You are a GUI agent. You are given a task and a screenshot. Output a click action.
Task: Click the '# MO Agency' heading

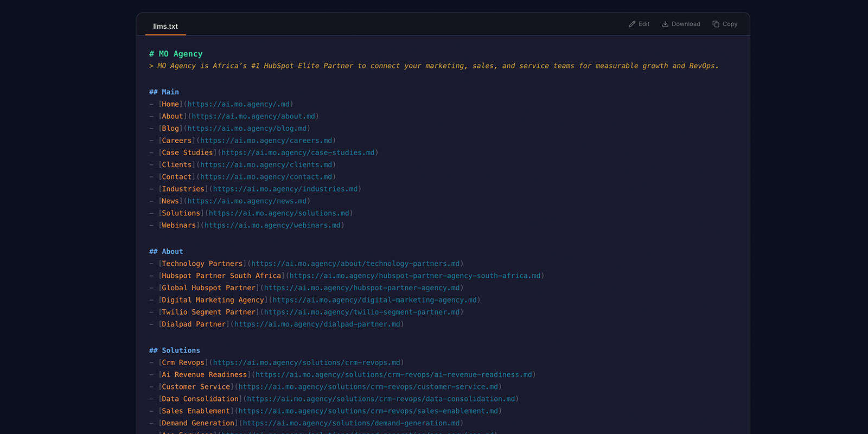click(176, 54)
